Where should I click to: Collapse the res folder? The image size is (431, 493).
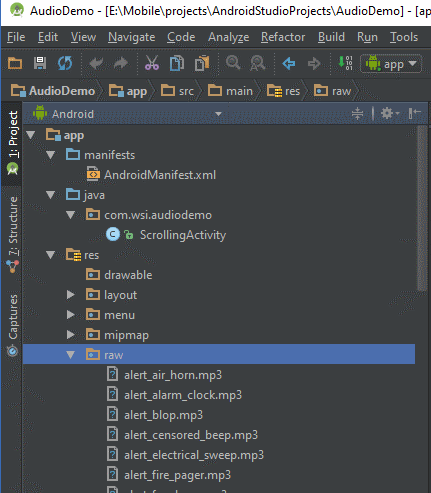[51, 255]
